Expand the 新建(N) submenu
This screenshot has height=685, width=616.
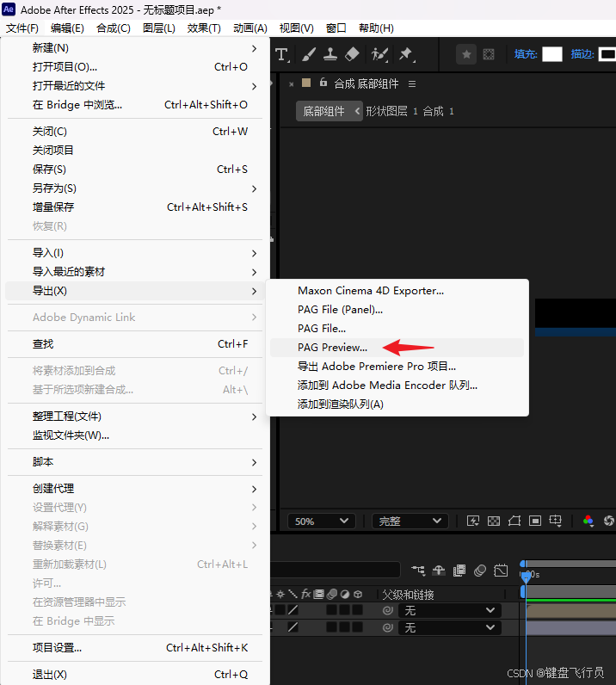coord(135,48)
